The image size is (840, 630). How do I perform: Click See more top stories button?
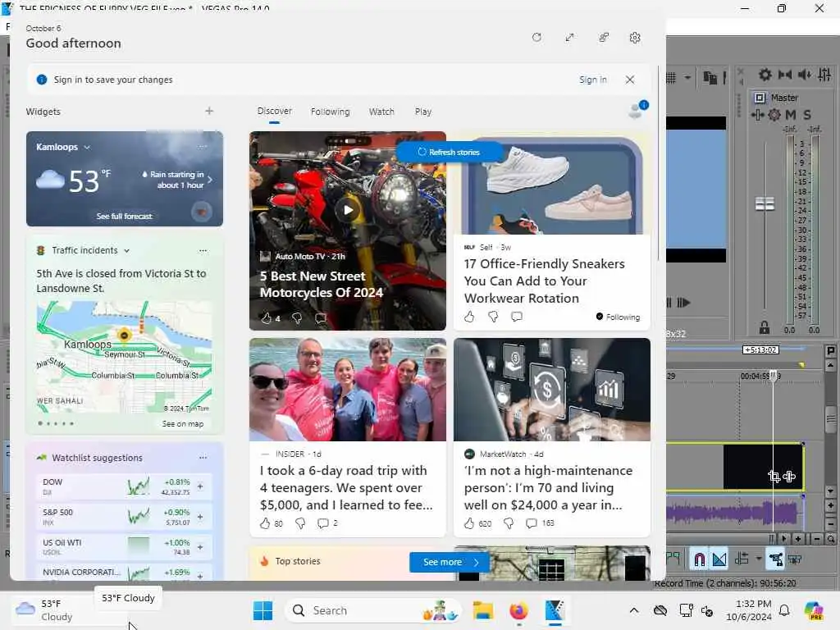pyautogui.click(x=450, y=562)
